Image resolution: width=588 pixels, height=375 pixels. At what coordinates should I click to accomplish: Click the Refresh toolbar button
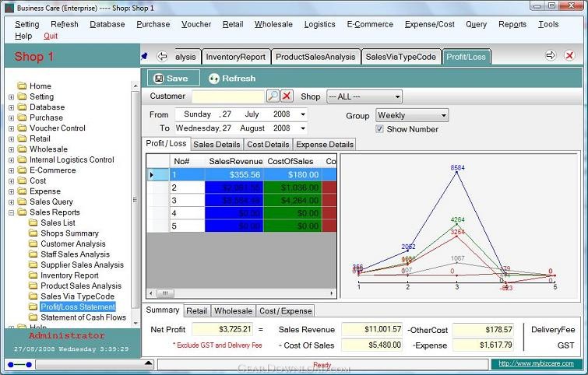coord(232,79)
